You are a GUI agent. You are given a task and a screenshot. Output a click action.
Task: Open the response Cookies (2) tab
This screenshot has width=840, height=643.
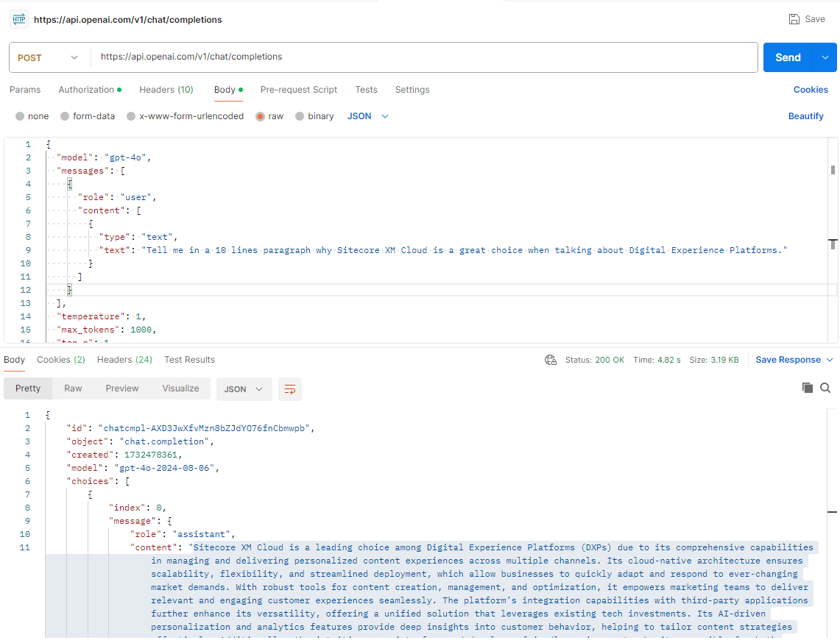click(60, 360)
